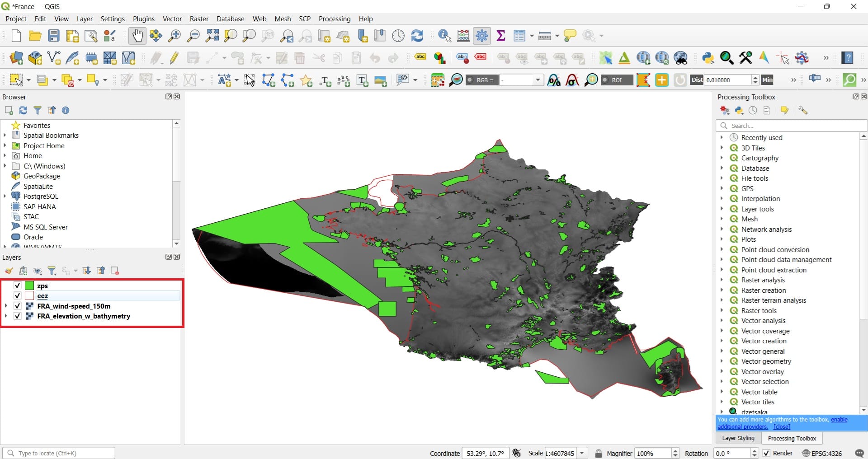Image resolution: width=868 pixels, height=459 pixels.
Task: Toggle visibility of the zps layer
Action: pos(17,286)
